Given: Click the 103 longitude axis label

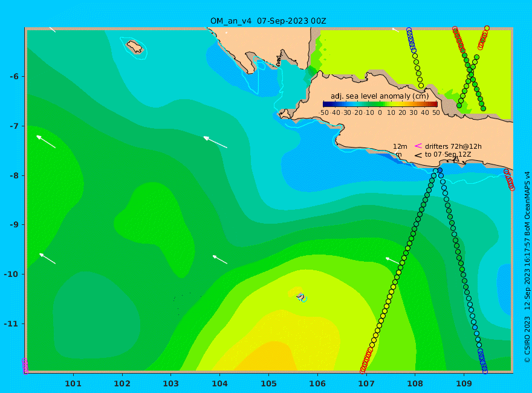Looking at the screenshot, I should (x=170, y=384).
